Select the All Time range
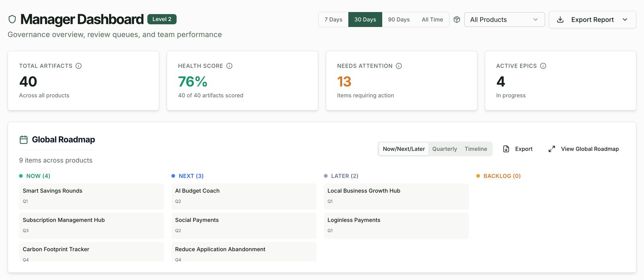This screenshot has height=280, width=644. [432, 19]
